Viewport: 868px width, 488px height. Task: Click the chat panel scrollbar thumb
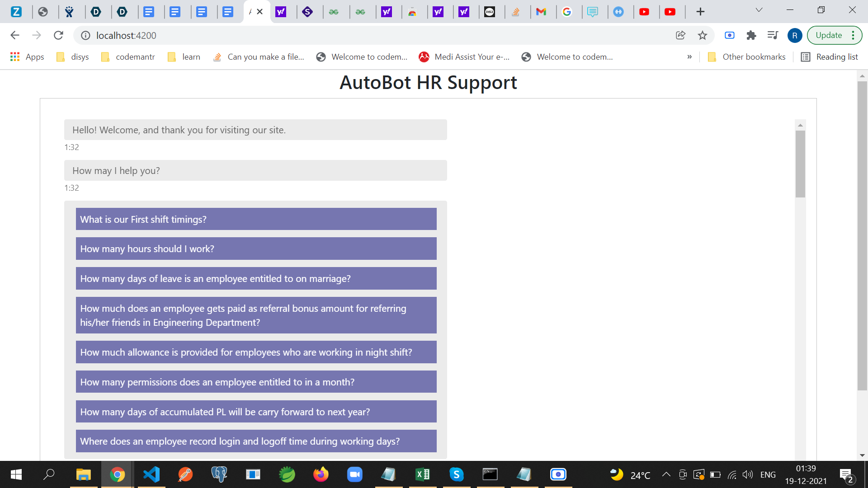(x=800, y=164)
